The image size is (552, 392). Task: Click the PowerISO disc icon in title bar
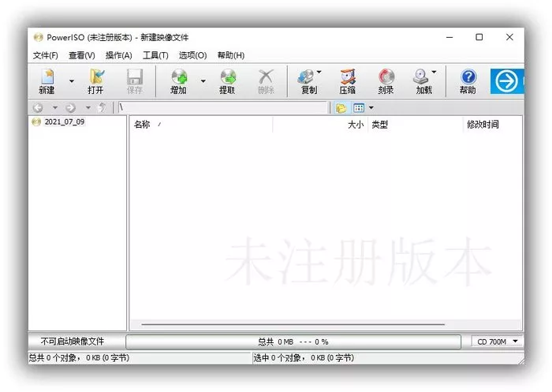[x=38, y=37]
